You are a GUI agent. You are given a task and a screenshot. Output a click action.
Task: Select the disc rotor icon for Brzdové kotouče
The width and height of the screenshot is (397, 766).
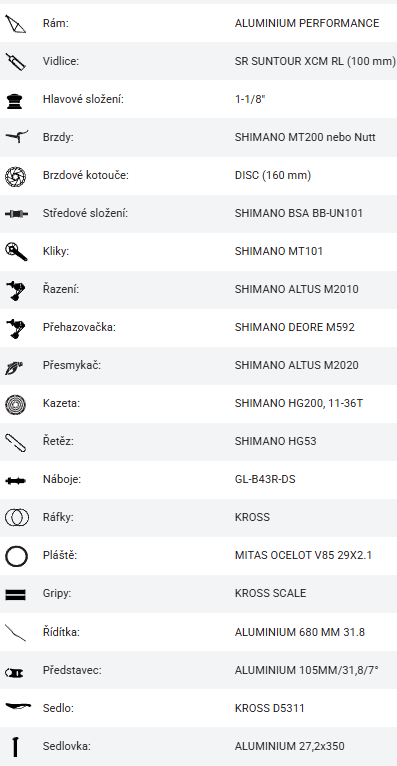tap(15, 176)
